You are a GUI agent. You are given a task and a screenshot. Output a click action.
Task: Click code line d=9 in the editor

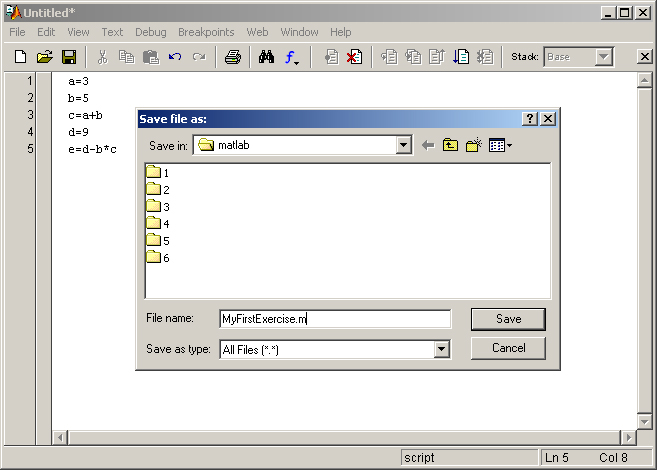click(x=78, y=132)
